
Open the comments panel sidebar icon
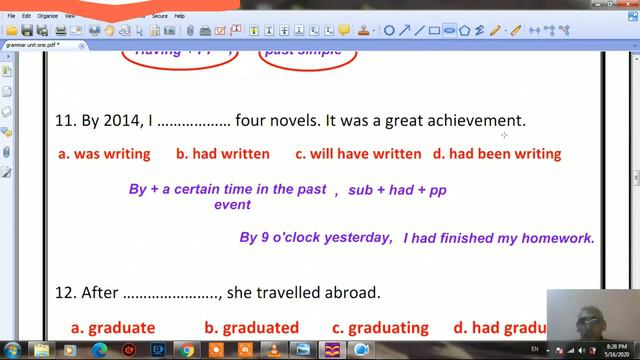coord(7,132)
